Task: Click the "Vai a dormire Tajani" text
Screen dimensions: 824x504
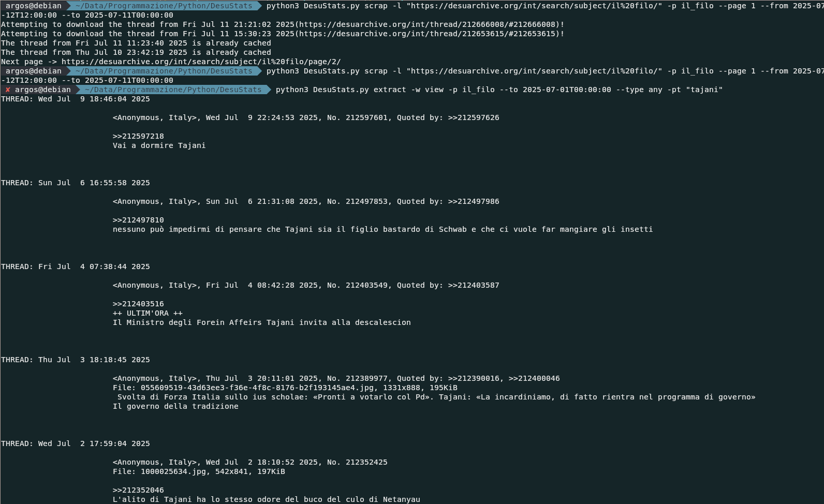Action: point(159,145)
